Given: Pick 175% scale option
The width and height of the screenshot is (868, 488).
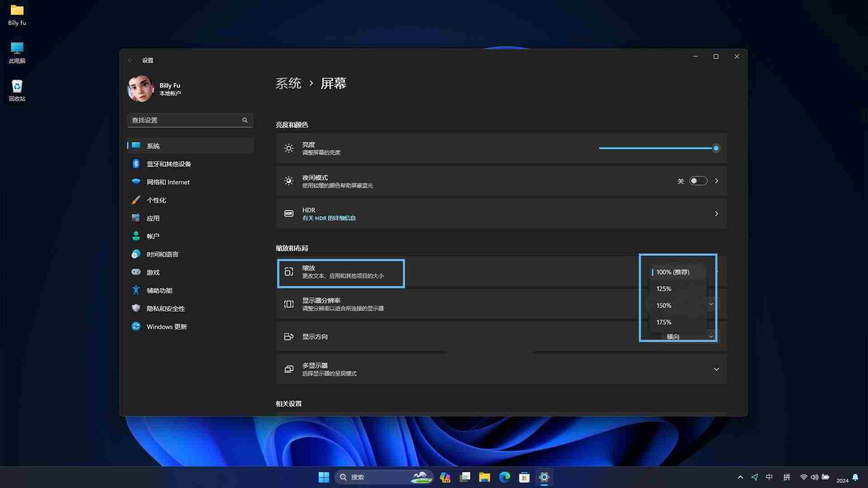Looking at the screenshot, I should [x=664, y=322].
